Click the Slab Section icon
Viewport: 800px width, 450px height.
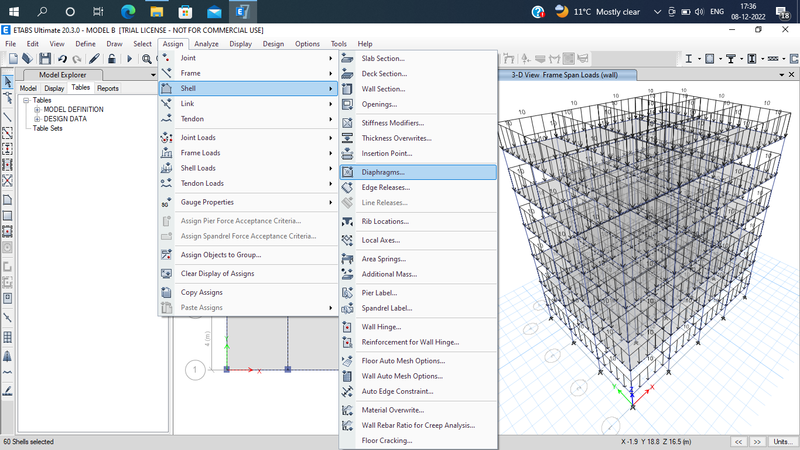347,58
